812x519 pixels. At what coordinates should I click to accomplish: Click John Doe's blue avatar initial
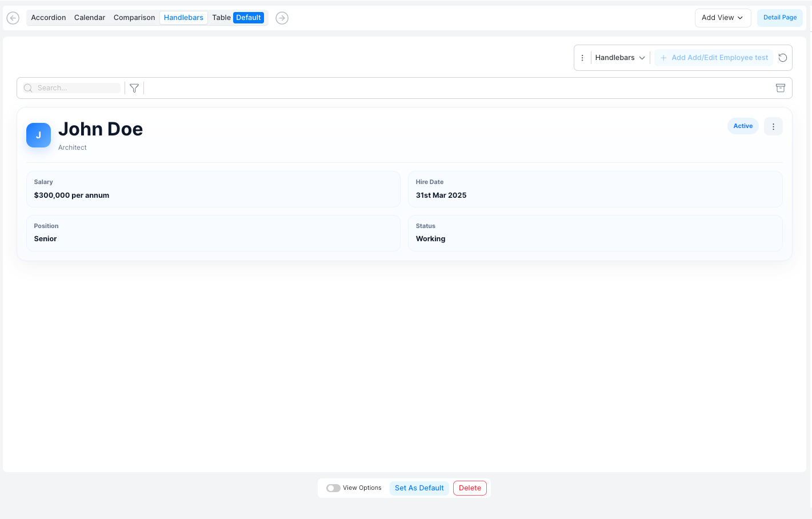38,135
